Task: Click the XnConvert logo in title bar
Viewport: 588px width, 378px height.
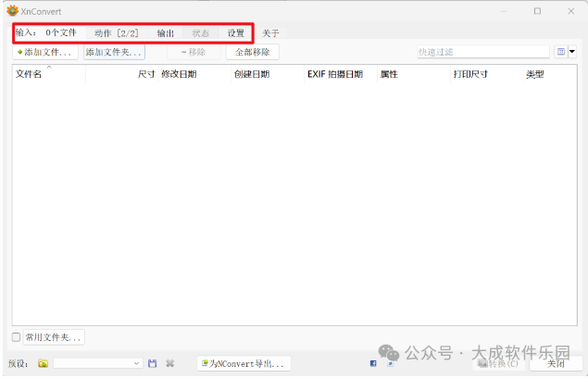Action: pyautogui.click(x=12, y=11)
